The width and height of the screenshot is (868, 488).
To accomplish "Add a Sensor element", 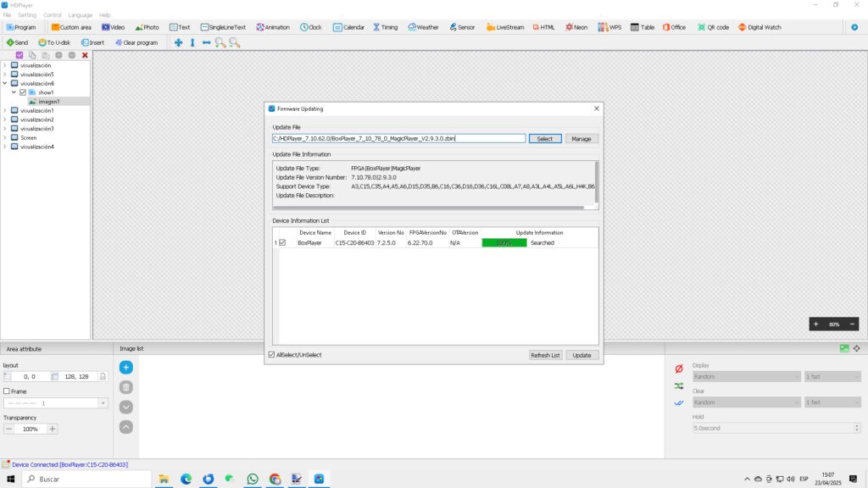I will pos(462,27).
